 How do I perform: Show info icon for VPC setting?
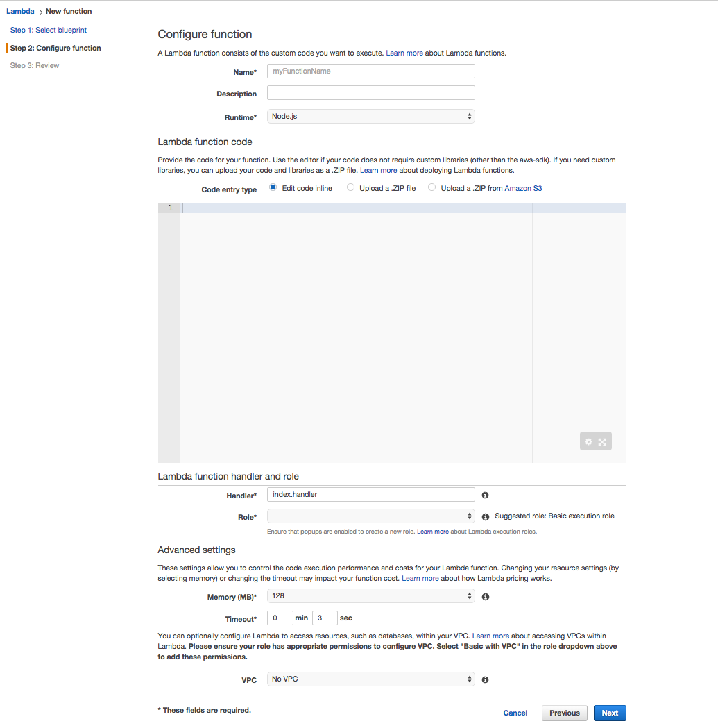(485, 679)
